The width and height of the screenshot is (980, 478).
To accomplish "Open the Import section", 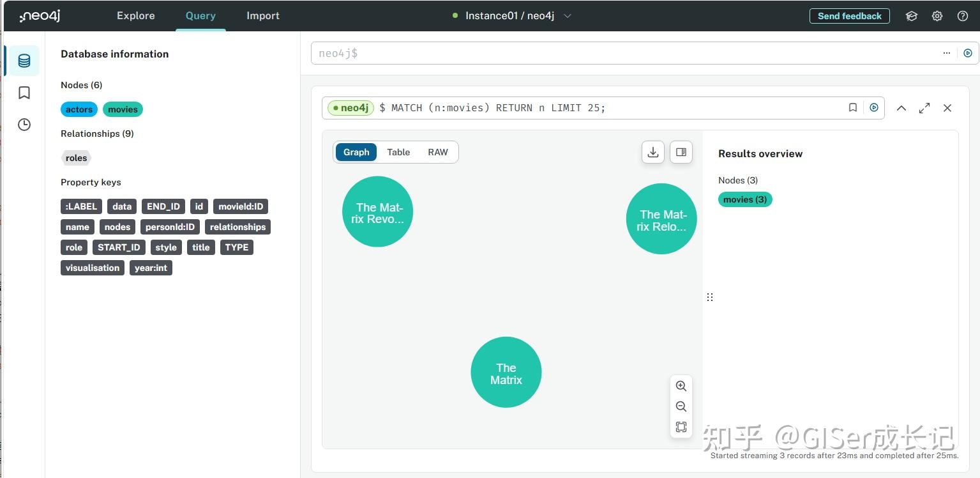I will [262, 15].
